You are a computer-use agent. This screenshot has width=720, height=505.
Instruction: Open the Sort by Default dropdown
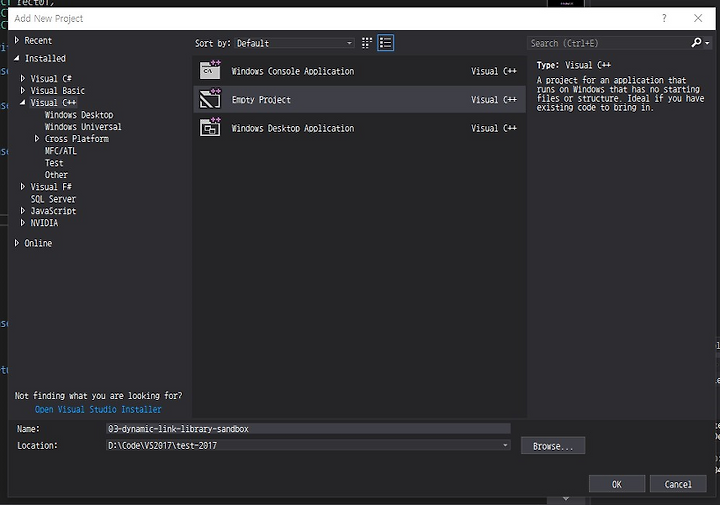coord(294,43)
